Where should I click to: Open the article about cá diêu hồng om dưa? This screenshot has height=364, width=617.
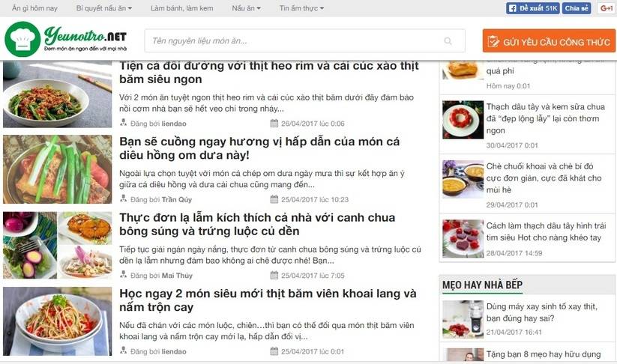(x=259, y=148)
